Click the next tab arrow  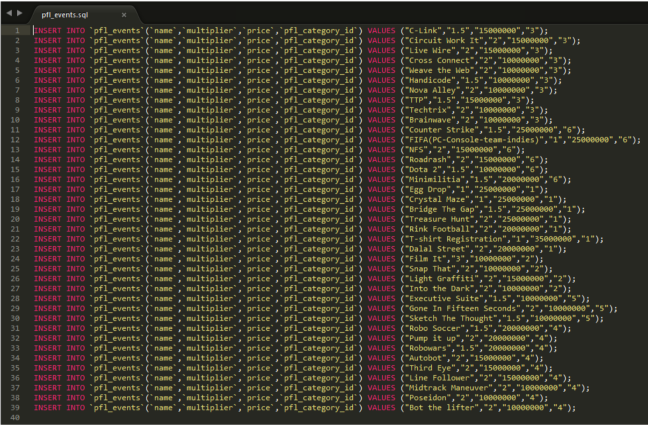(18, 15)
